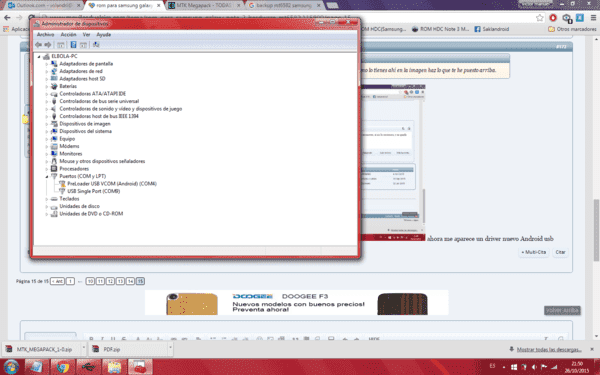
Task: Expand Unidades de disco node
Action: (47, 206)
